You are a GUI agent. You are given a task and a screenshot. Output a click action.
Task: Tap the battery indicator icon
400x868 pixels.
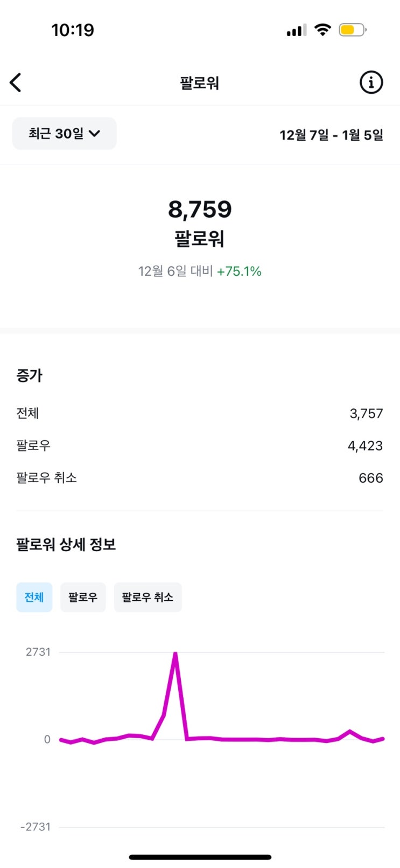tap(352, 30)
